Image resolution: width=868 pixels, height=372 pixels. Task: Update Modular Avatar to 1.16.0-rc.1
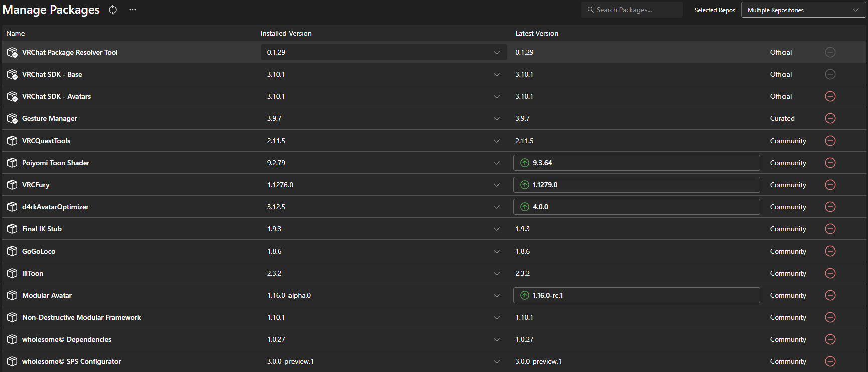[636, 295]
